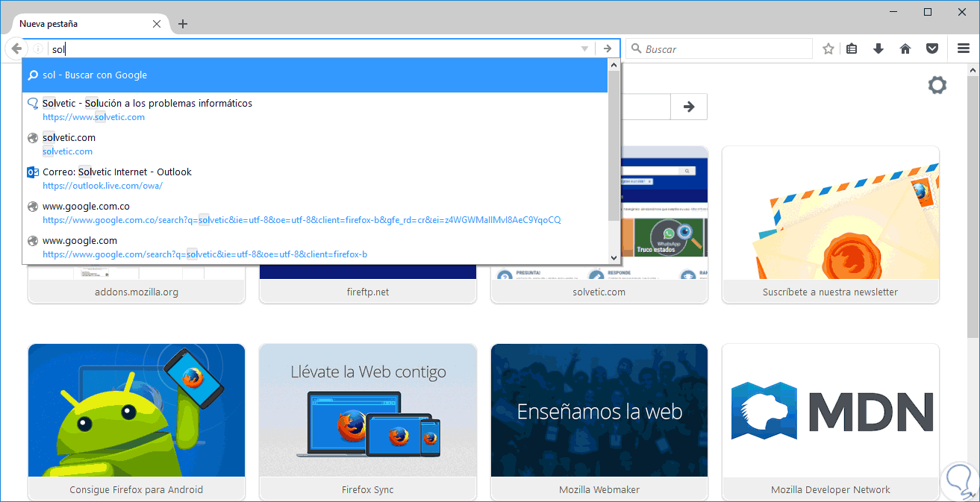
Task: Open Consigue Firefox para Android tile
Action: [x=137, y=421]
